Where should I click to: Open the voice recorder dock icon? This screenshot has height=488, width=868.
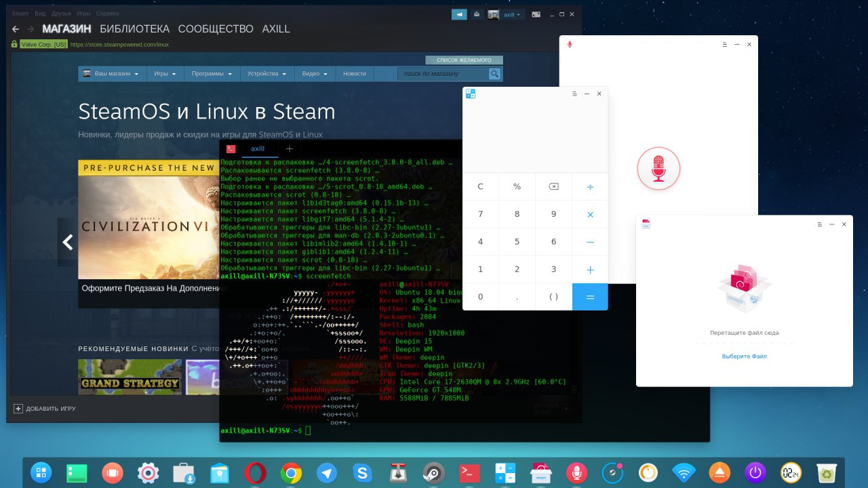click(576, 472)
